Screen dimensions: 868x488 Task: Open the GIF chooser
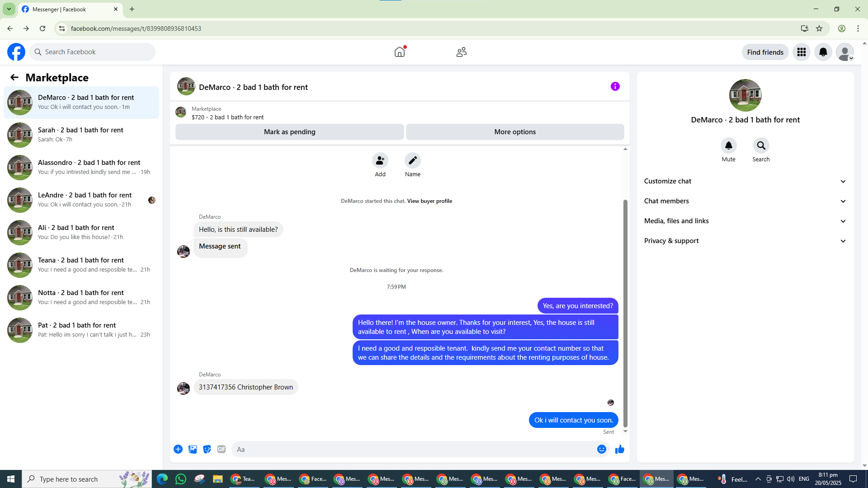pyautogui.click(x=221, y=449)
